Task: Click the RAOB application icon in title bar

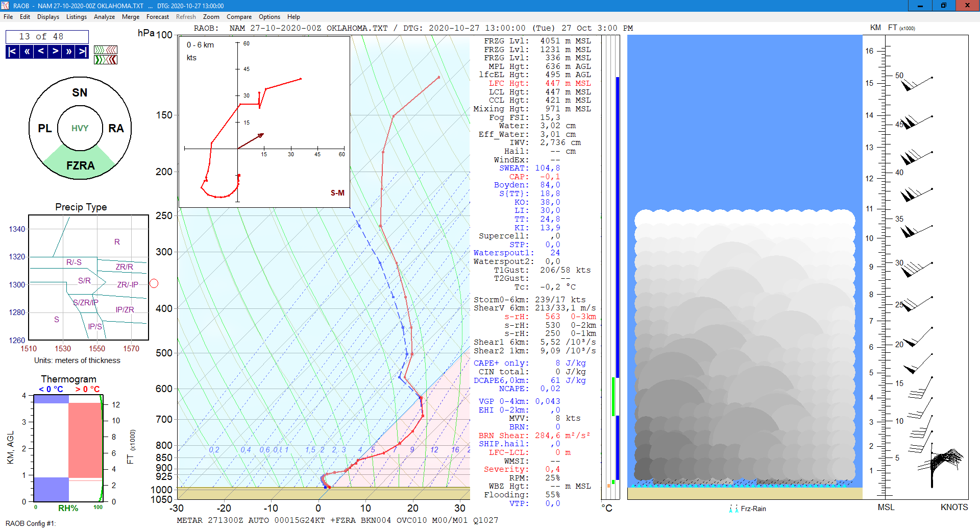Action: 5,6
